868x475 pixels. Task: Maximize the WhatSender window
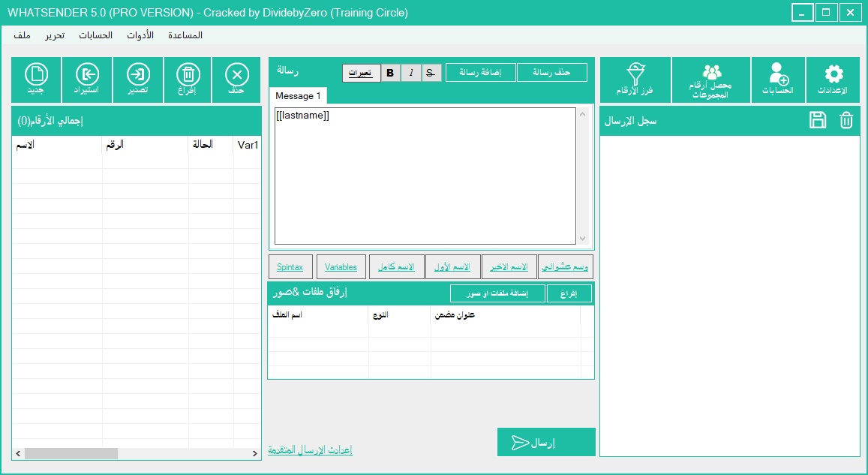(x=826, y=12)
